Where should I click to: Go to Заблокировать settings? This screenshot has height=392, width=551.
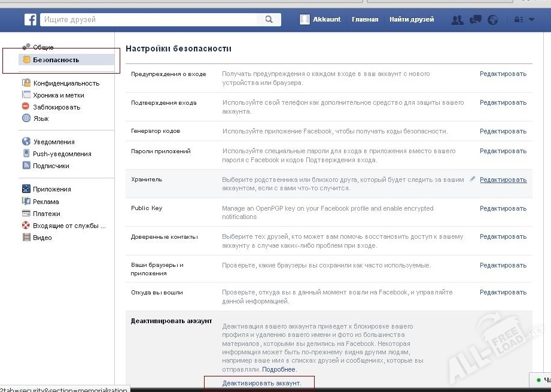click(x=56, y=107)
